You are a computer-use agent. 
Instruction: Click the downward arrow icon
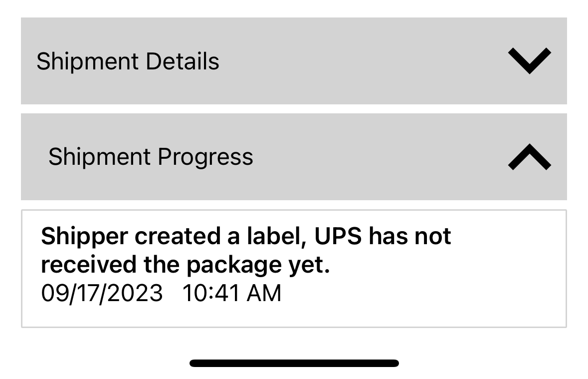click(529, 61)
